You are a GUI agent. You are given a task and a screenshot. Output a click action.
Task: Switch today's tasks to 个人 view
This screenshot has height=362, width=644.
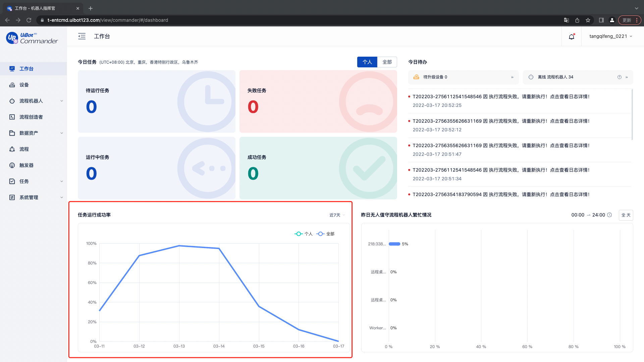tap(367, 62)
